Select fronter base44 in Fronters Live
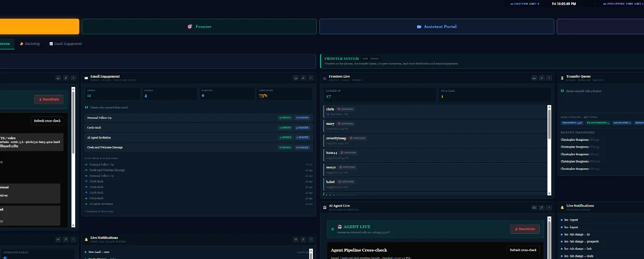 [435, 155]
